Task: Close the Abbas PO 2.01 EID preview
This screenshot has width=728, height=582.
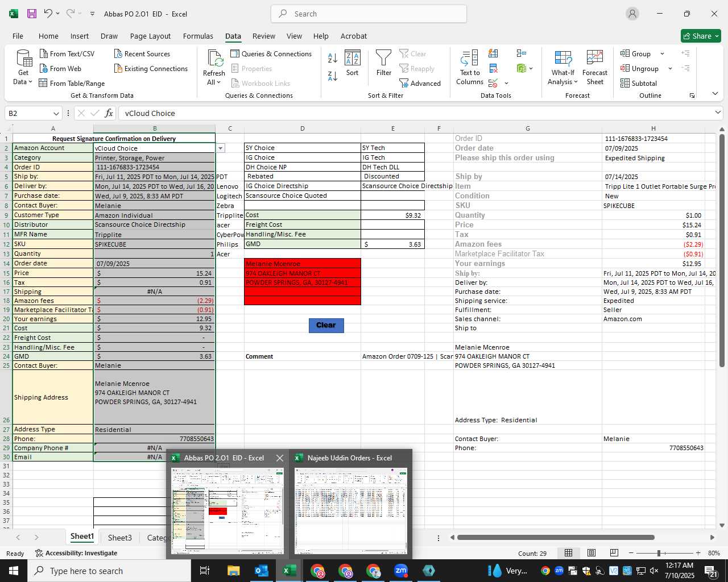Action: 279,458
